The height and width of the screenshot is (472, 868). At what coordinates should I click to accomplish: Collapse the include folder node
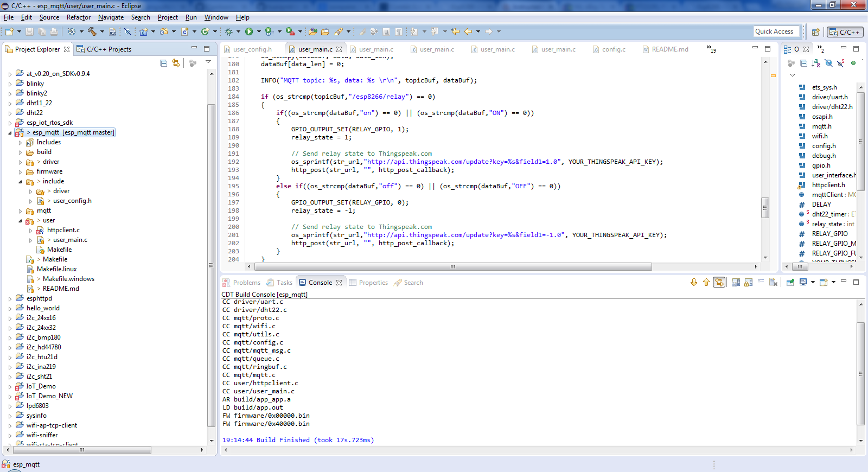(20, 181)
